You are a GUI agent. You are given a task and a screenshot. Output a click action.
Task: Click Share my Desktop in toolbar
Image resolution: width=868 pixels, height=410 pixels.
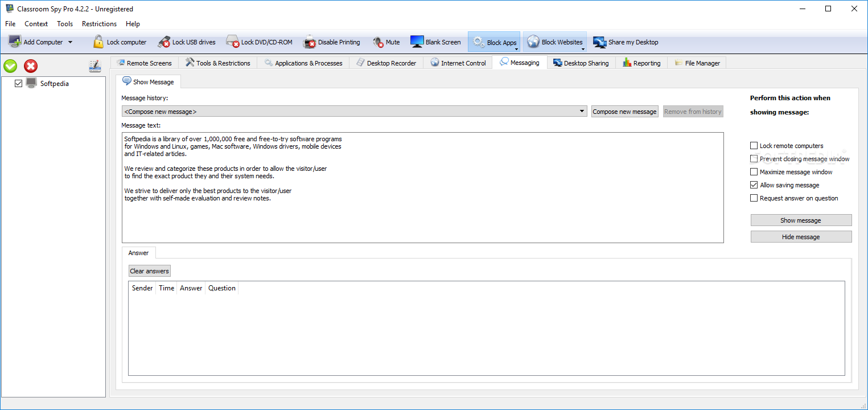pos(626,42)
